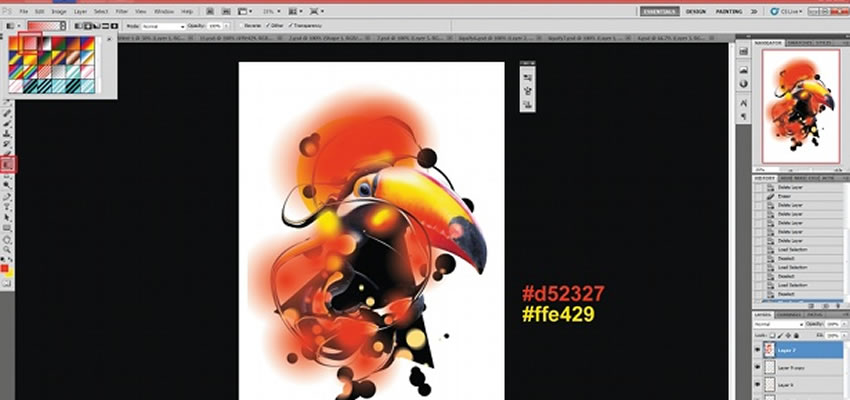The height and width of the screenshot is (400, 850).
Task: Hide Layer 7 with eye icon
Action: [757, 350]
